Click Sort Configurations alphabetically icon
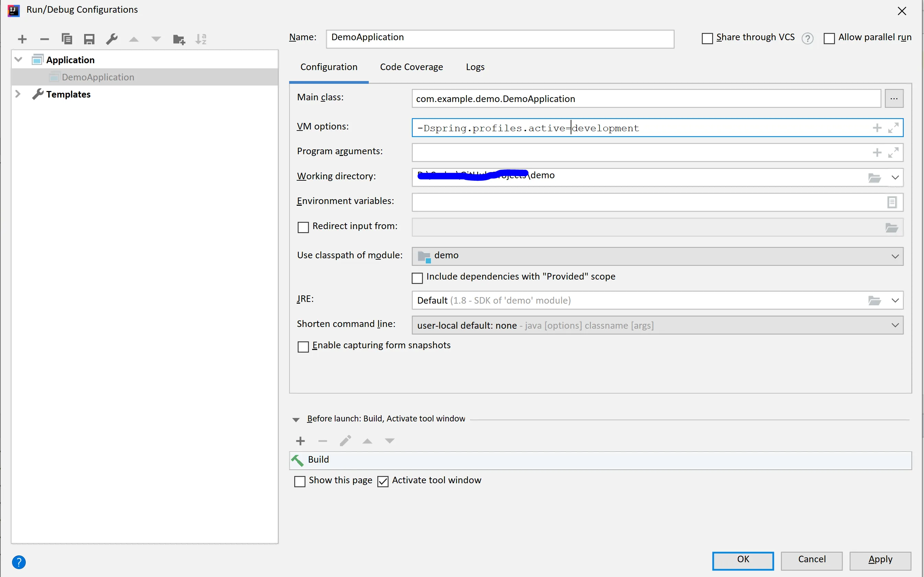The width and height of the screenshot is (924, 577). click(x=201, y=39)
